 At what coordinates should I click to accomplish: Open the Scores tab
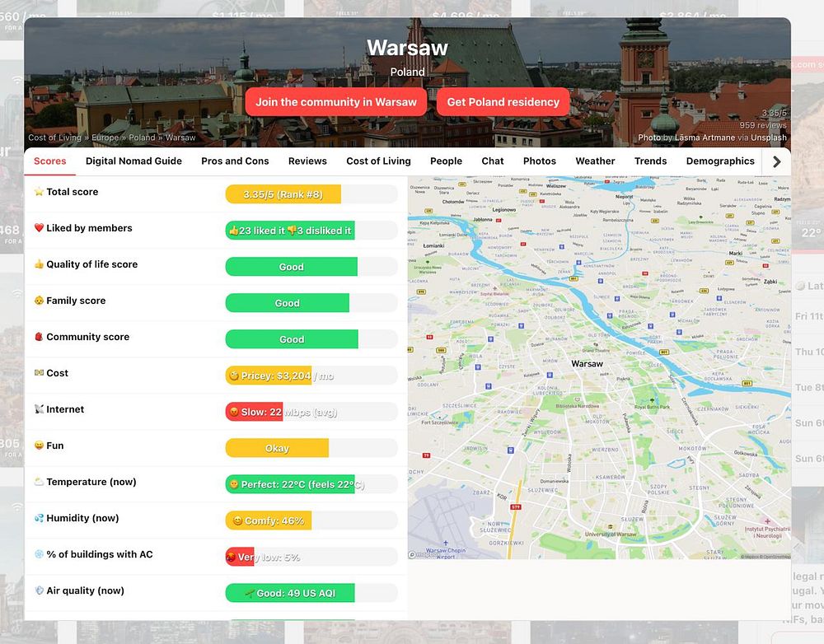50,161
